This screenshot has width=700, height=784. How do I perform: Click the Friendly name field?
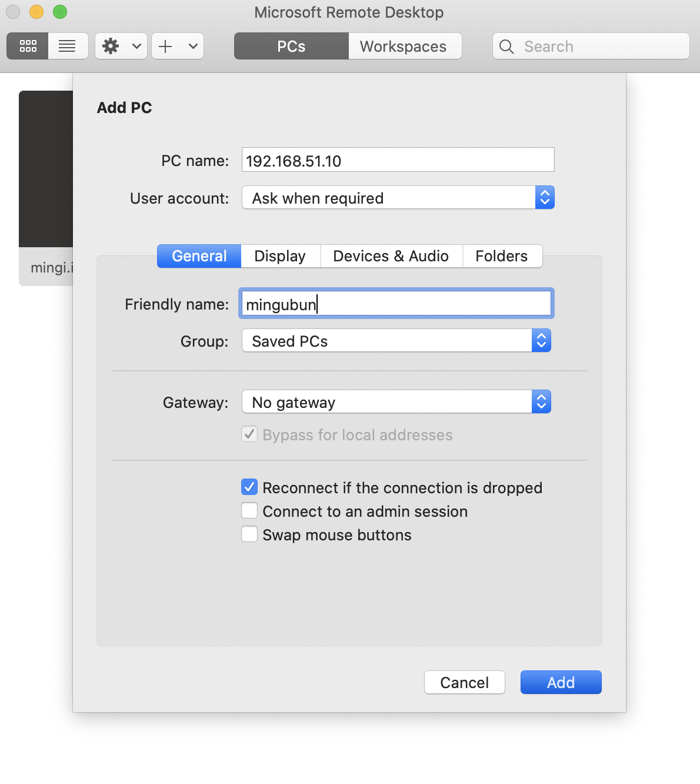click(396, 304)
